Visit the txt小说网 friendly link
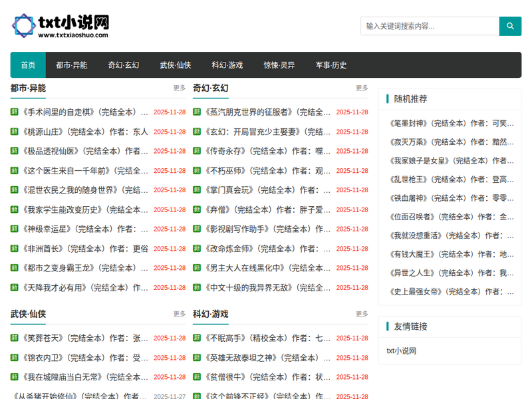The width and height of the screenshot is (532, 399). point(402,351)
